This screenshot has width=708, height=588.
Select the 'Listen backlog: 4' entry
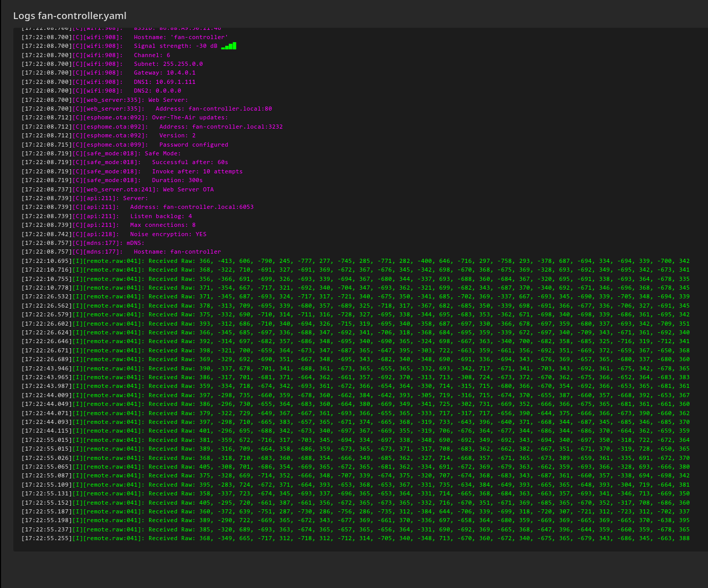click(x=107, y=216)
